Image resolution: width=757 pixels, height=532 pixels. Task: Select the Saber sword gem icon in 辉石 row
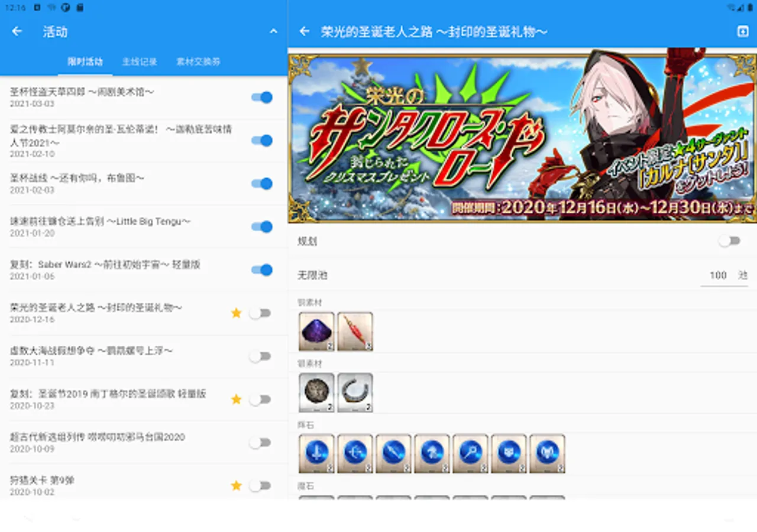pyautogui.click(x=316, y=454)
